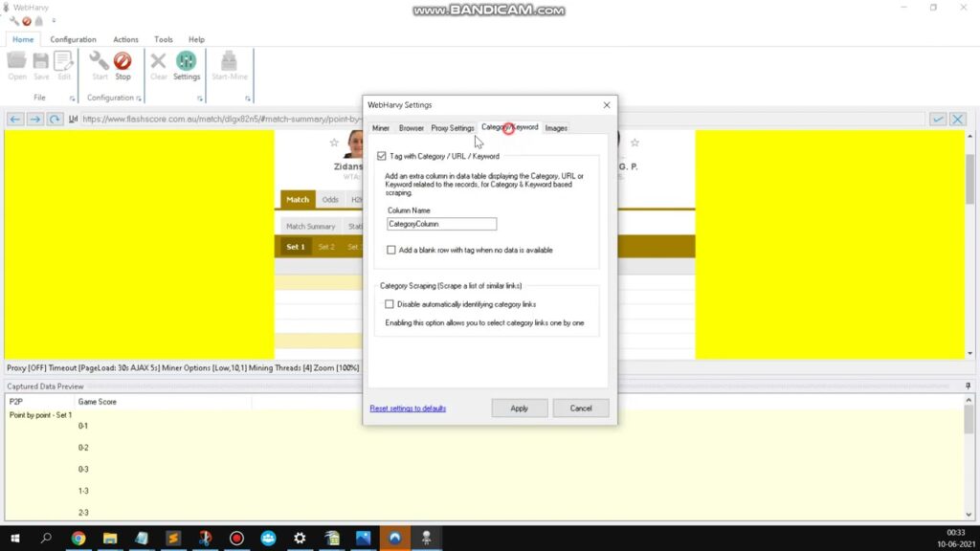Screen dimensions: 980x551
Task: Check Disable automatically identifying category links
Action: (x=390, y=304)
